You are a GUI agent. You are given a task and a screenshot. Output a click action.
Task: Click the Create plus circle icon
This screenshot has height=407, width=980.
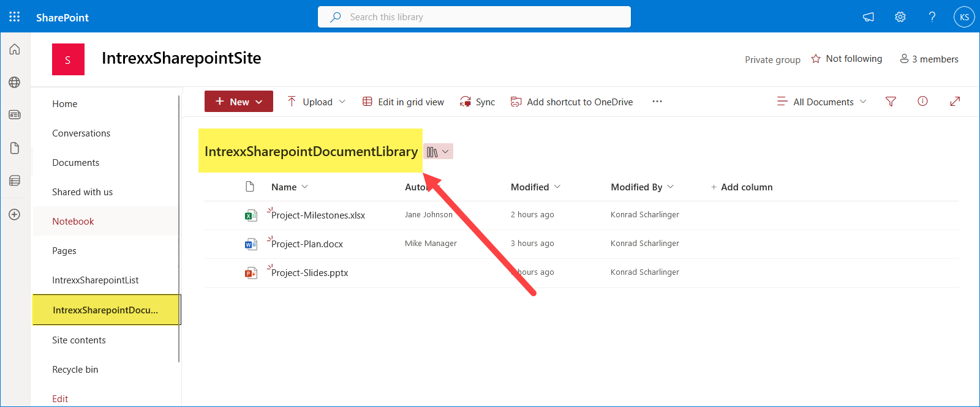[x=15, y=215]
